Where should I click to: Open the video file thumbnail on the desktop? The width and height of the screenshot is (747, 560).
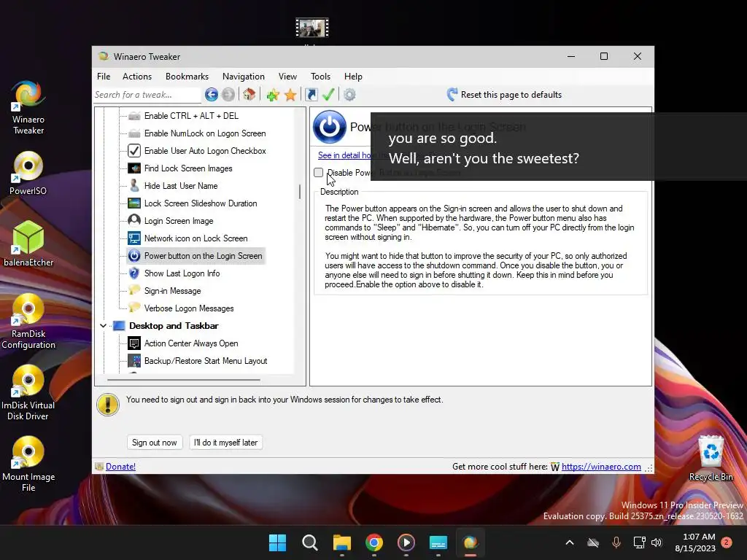[312, 28]
